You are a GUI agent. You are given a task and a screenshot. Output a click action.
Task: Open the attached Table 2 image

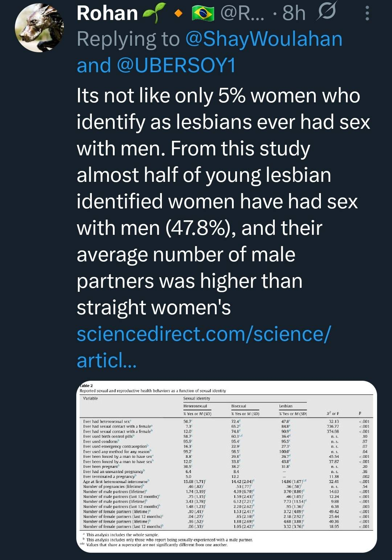[x=227, y=466]
